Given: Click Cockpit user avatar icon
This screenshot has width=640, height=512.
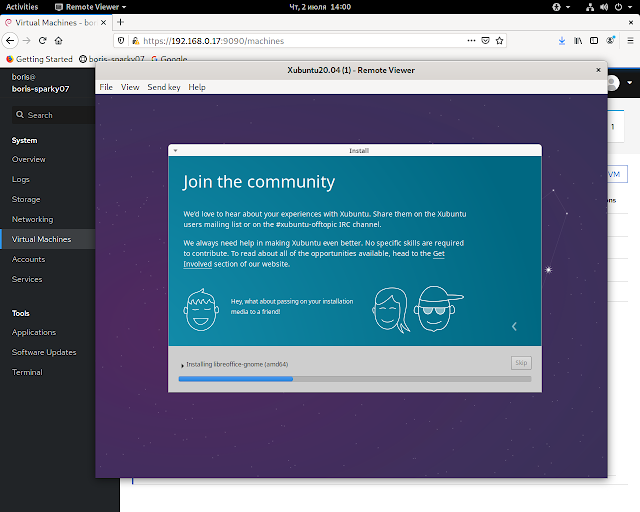Looking at the screenshot, I should [x=612, y=83].
